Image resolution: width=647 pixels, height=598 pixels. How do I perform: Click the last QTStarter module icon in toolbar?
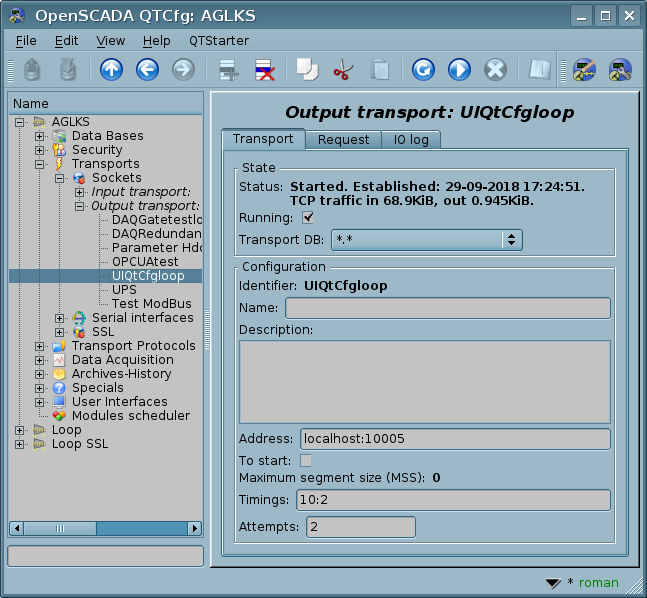(x=620, y=69)
